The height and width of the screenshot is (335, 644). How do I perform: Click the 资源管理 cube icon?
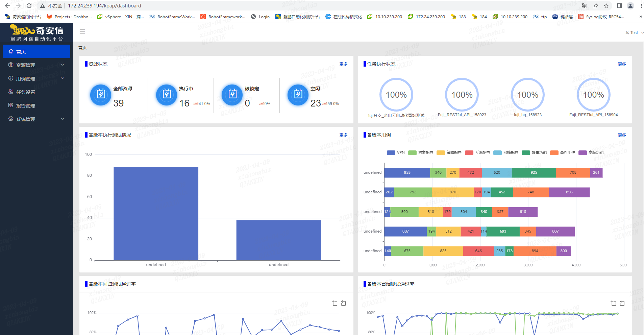pos(11,65)
